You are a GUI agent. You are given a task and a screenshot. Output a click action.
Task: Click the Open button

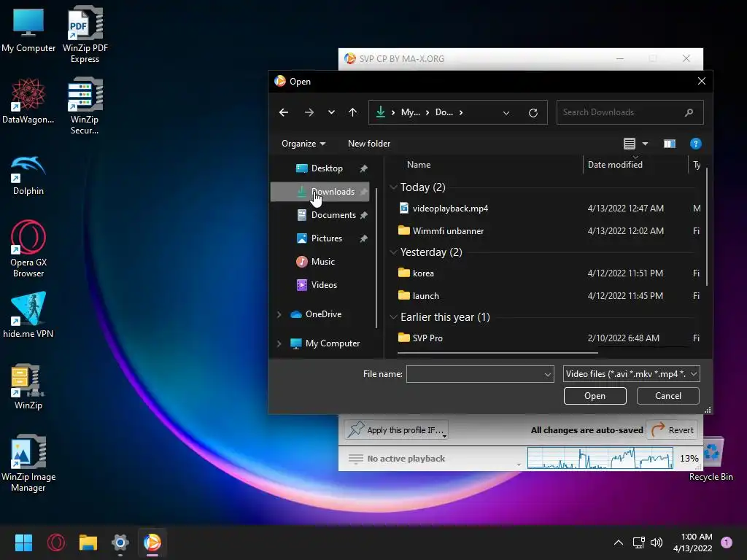pos(595,396)
